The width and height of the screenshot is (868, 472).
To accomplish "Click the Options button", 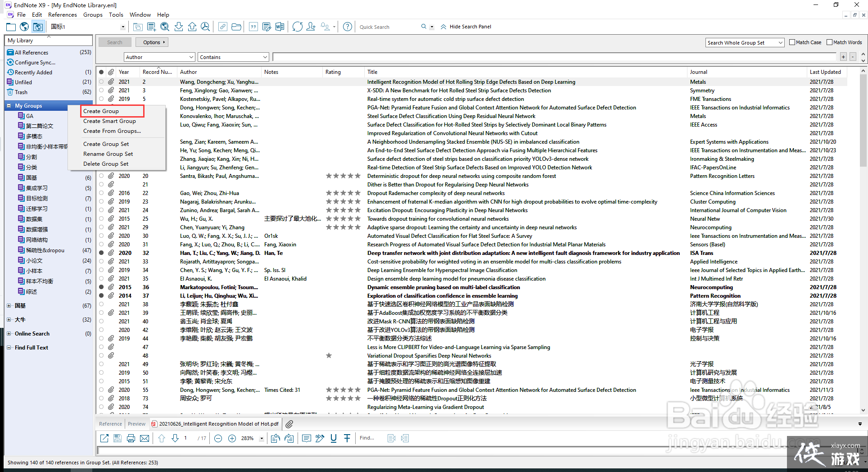I will tap(152, 42).
